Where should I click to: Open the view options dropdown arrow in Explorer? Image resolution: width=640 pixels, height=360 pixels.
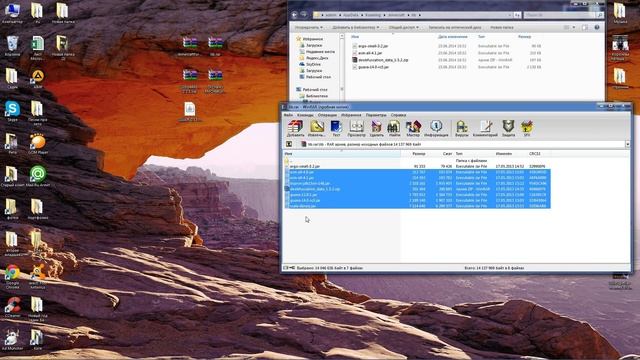(573, 27)
